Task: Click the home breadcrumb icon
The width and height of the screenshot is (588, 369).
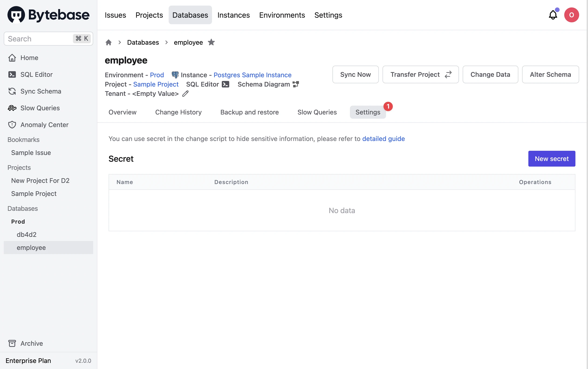Action: 108,42
